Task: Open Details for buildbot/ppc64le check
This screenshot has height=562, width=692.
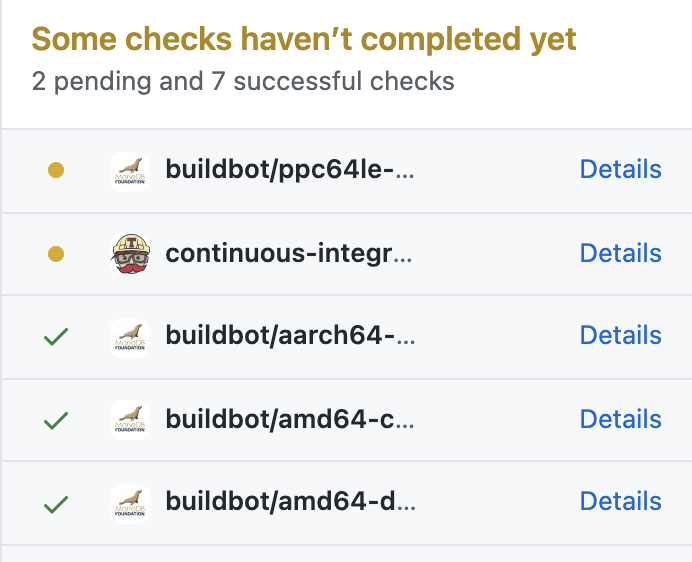Action: coord(621,169)
